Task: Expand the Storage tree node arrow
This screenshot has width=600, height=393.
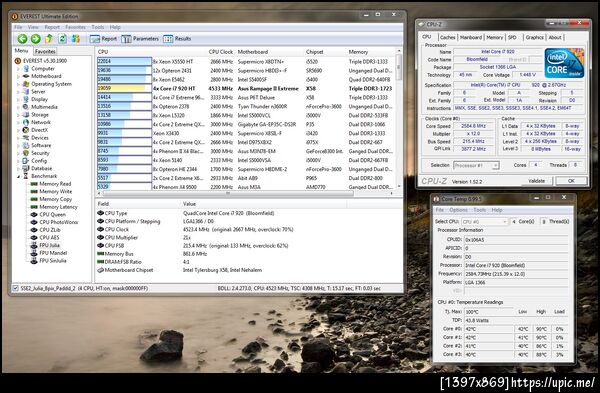Action: coord(18,114)
